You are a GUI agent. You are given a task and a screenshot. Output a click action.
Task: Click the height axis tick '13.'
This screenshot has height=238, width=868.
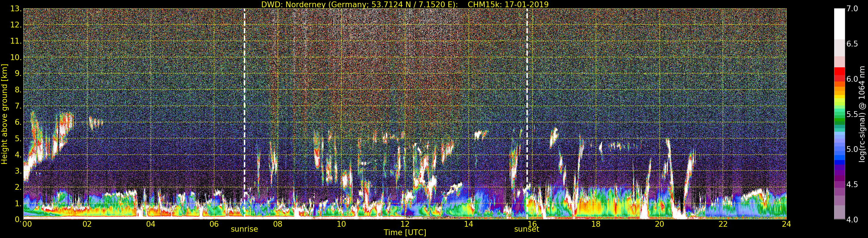[x=16, y=9]
